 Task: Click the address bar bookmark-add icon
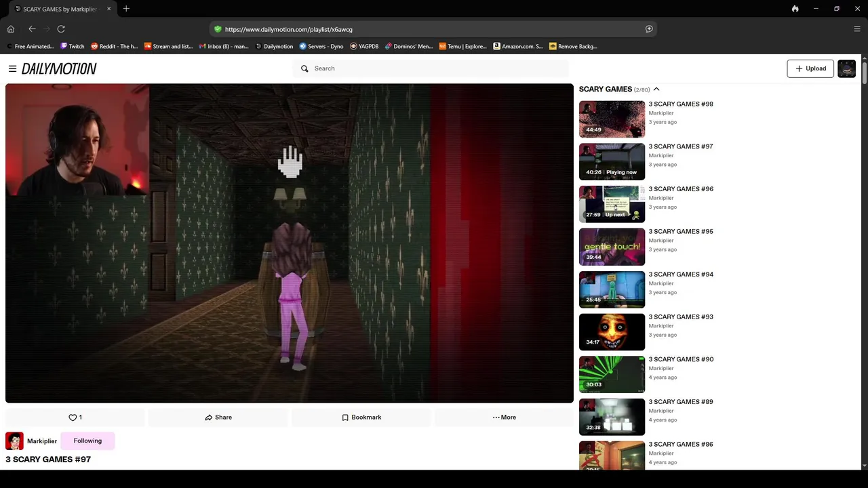[649, 29]
